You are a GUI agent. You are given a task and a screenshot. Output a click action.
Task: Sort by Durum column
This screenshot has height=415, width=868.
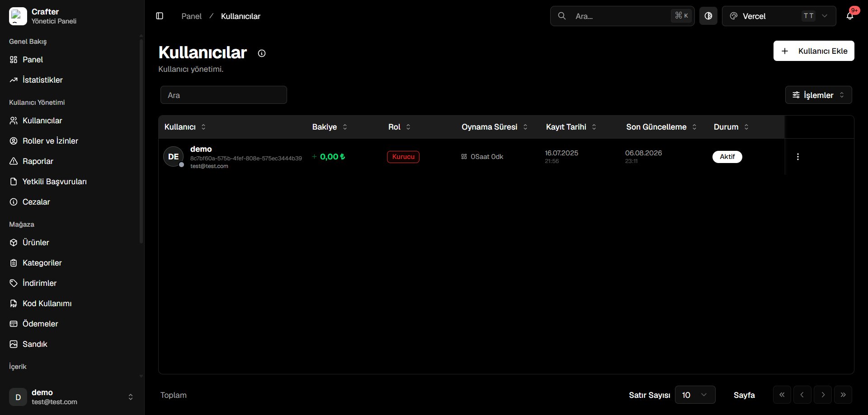click(x=731, y=127)
